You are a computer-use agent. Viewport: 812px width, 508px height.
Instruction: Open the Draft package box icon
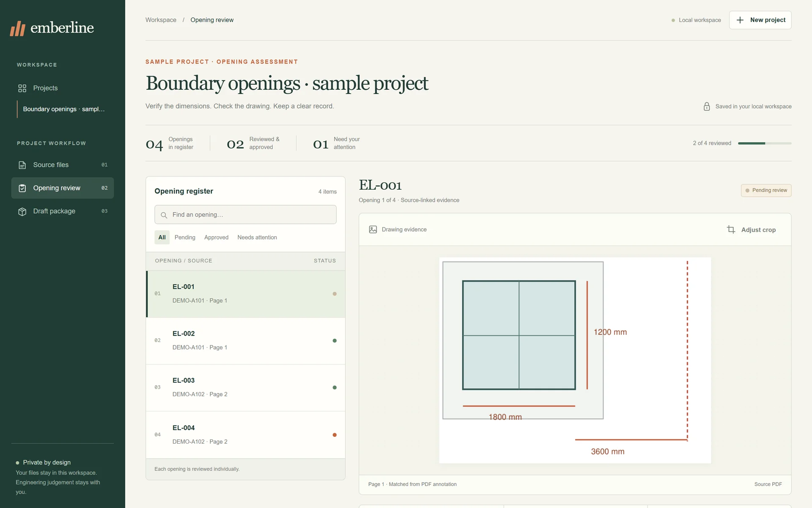(22, 211)
